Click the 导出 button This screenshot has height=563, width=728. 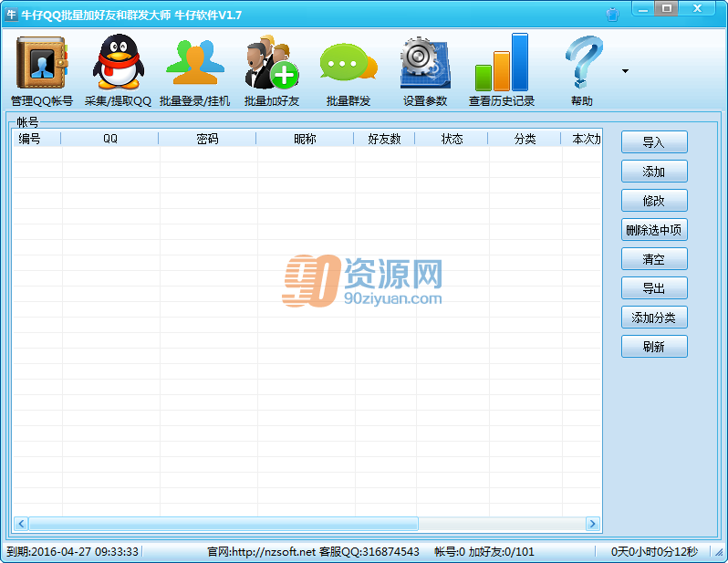point(654,288)
